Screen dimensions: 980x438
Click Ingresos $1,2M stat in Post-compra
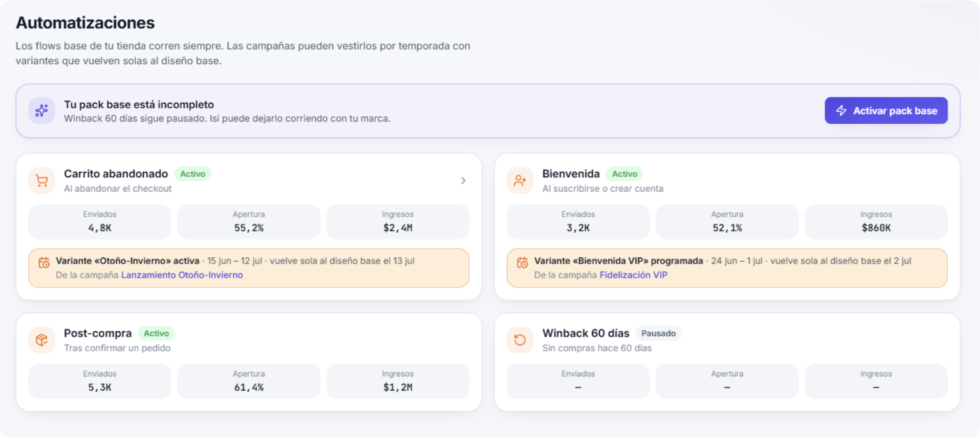pos(398,381)
